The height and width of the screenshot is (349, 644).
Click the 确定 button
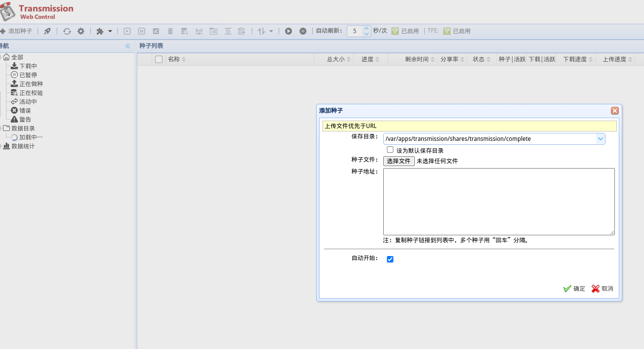(574, 289)
